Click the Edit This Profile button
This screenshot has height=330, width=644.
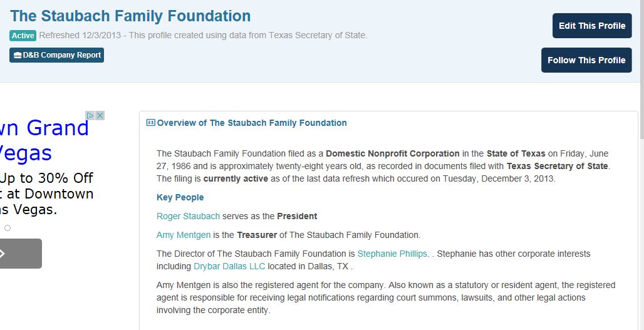click(x=592, y=26)
